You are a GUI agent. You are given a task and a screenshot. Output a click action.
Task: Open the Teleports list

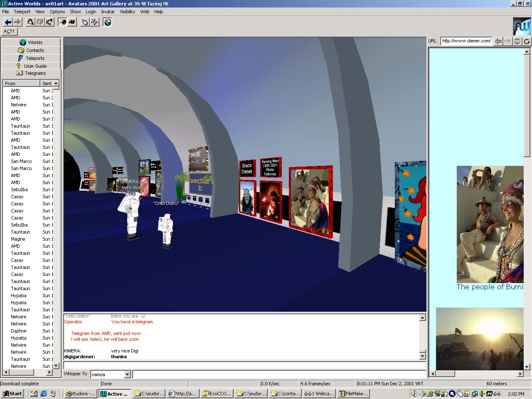31,58
